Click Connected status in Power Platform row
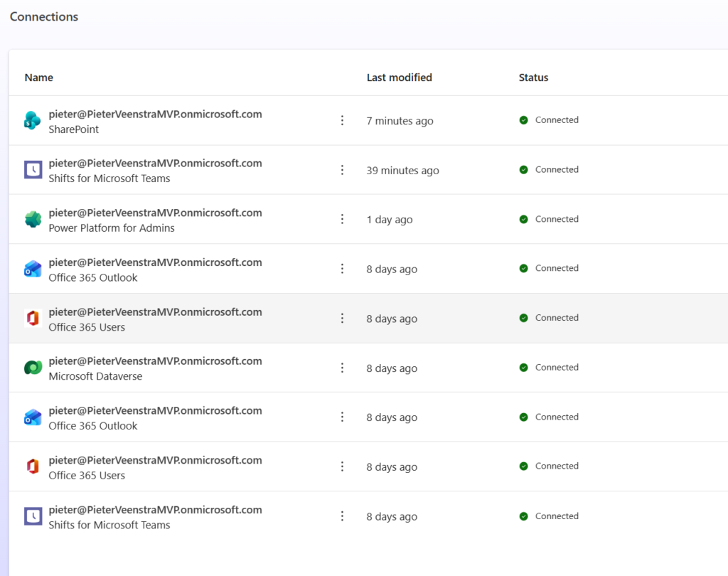The height and width of the screenshot is (576, 728). pyautogui.click(x=557, y=219)
